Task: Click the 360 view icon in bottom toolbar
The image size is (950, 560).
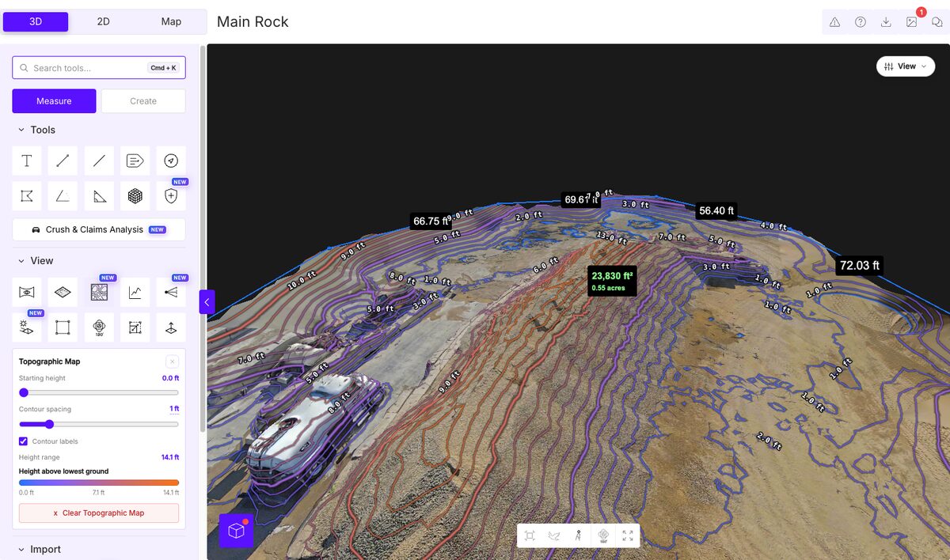Action: click(603, 535)
